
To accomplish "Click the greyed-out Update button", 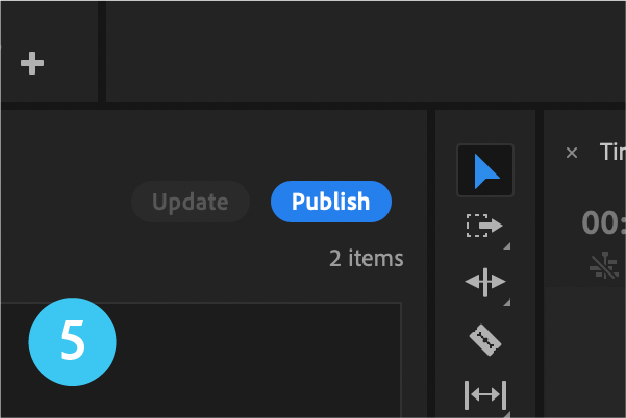I will click(190, 201).
